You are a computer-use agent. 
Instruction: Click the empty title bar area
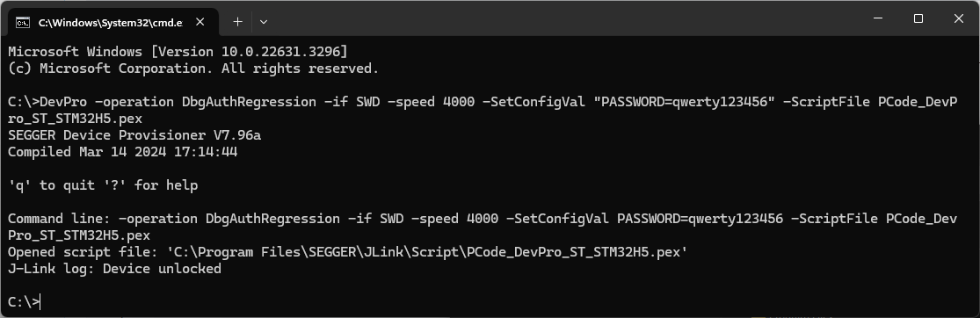(x=563, y=18)
